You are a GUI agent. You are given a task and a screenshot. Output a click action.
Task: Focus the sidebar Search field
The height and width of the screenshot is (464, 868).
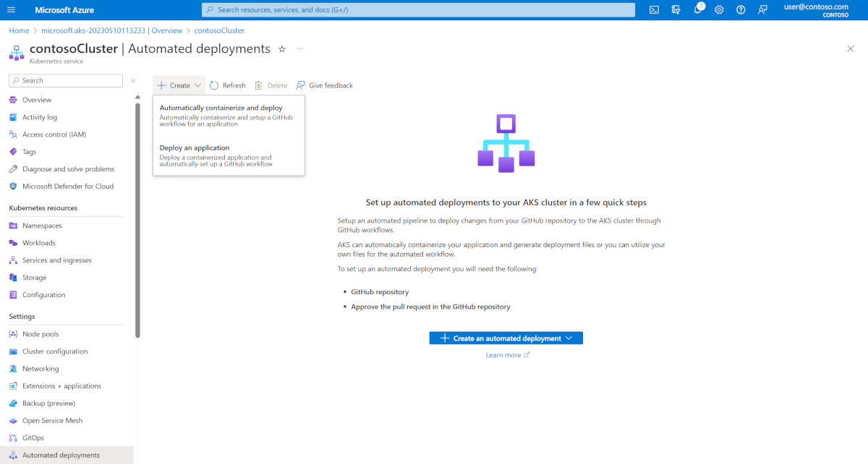[67, 80]
